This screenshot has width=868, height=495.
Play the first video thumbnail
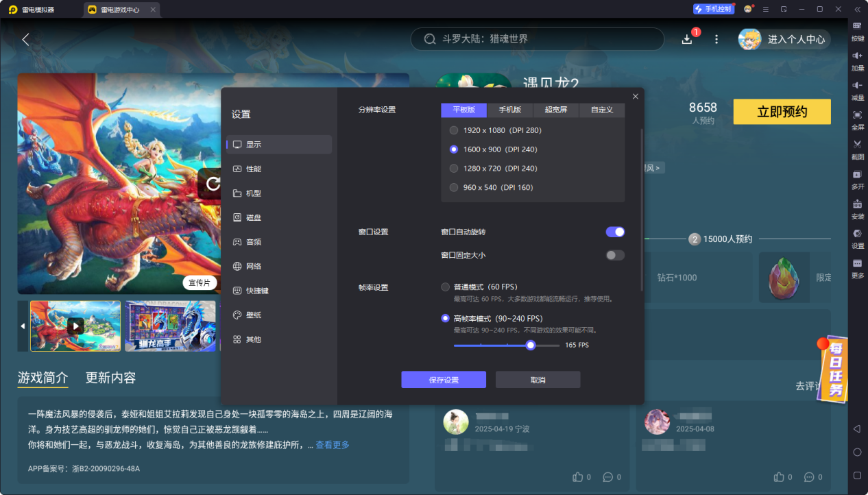pos(75,326)
